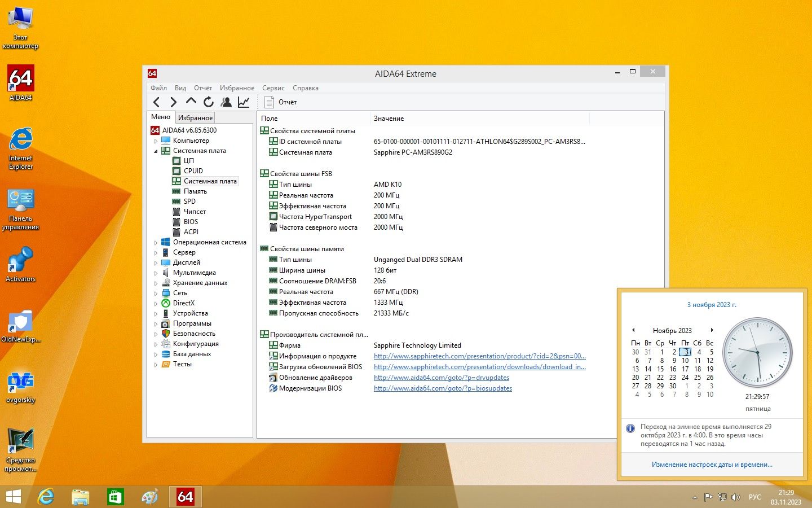Open the ovgorskiy desktop shortcut
The height and width of the screenshot is (508, 812).
click(20, 387)
